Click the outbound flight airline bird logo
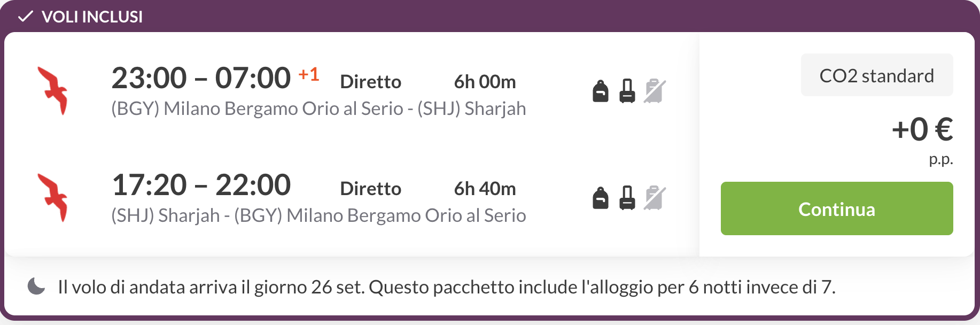 pyautogui.click(x=52, y=90)
